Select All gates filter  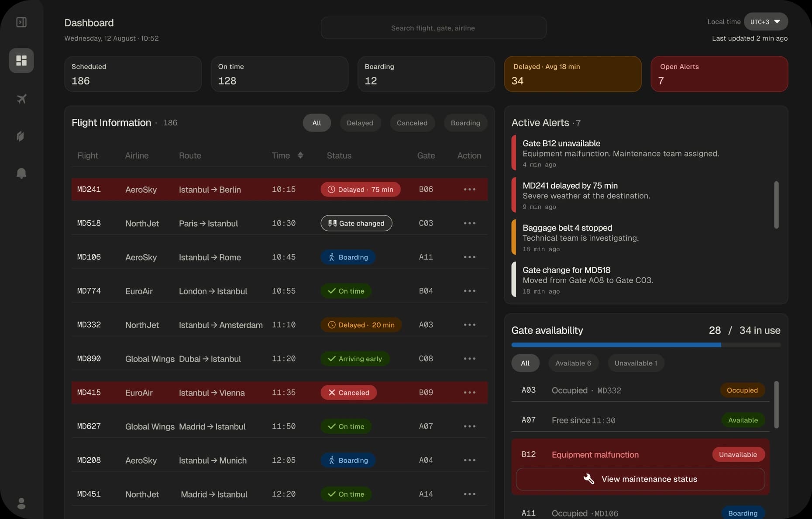pos(525,363)
